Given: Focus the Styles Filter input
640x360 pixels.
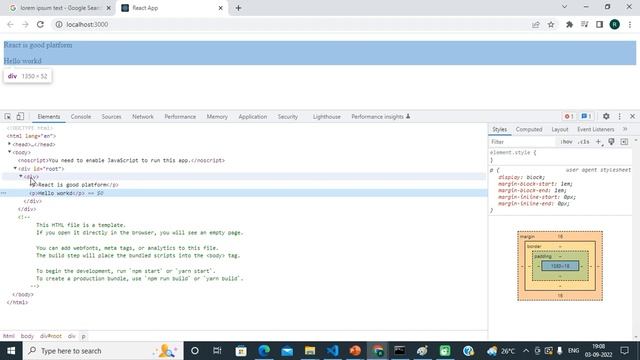Looking at the screenshot, I should click(522, 142).
